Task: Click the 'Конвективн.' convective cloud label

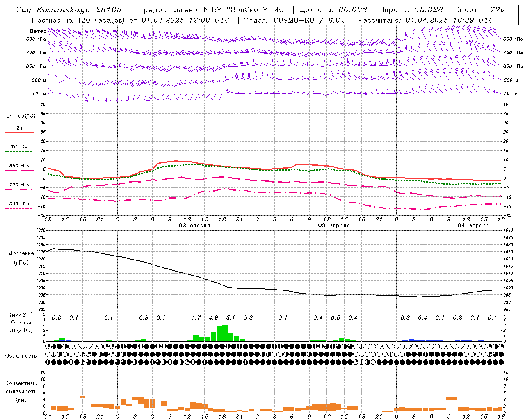Action: coord(21,383)
